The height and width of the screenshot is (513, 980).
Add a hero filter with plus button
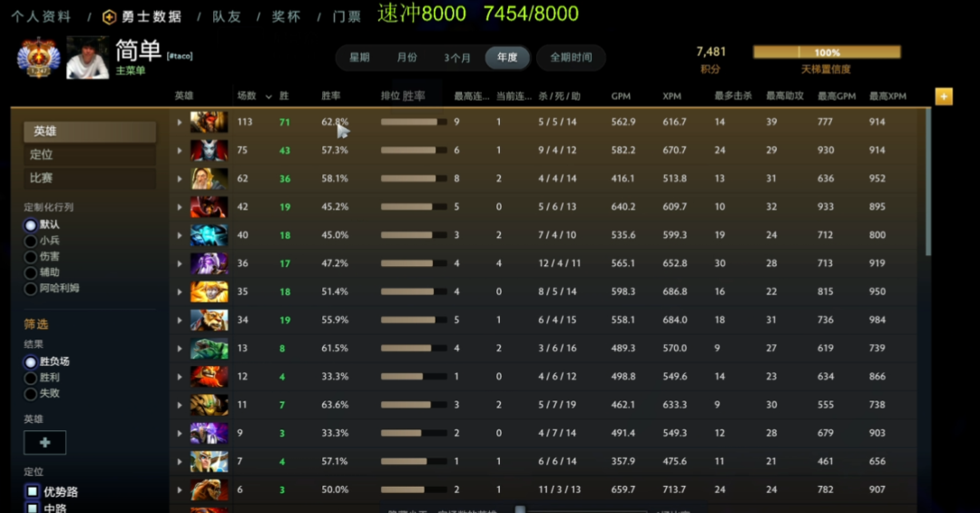point(45,442)
